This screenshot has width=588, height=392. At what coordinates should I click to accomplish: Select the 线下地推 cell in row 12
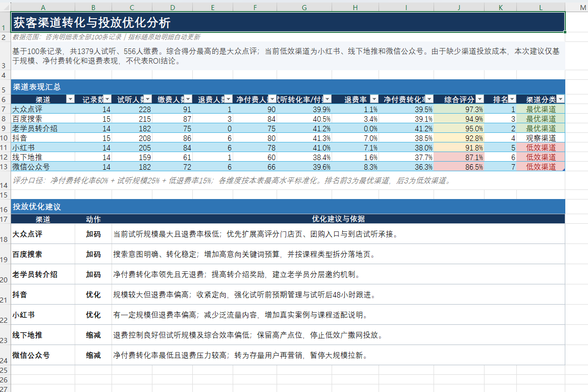43,157
